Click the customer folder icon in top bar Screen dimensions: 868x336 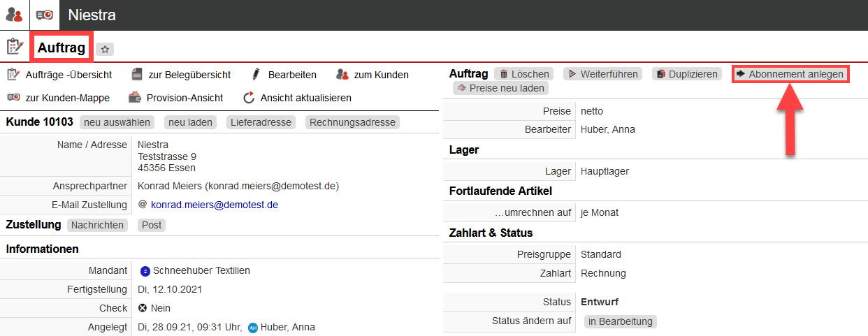45,15
